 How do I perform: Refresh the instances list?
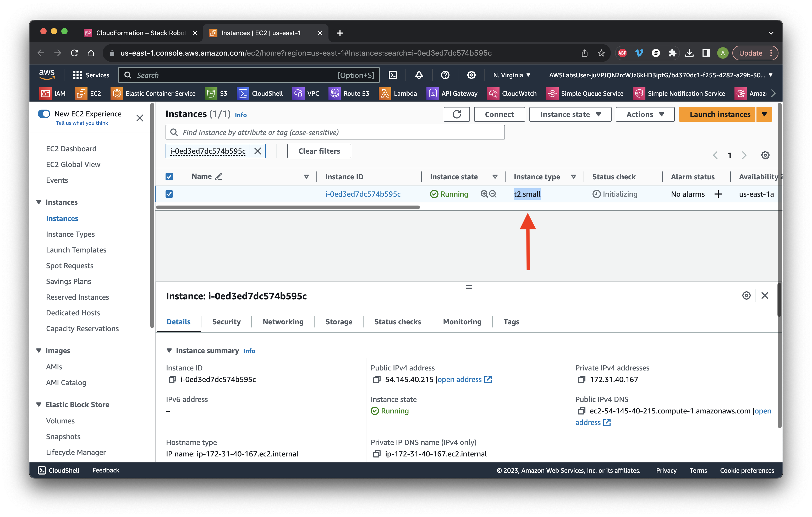tap(457, 114)
